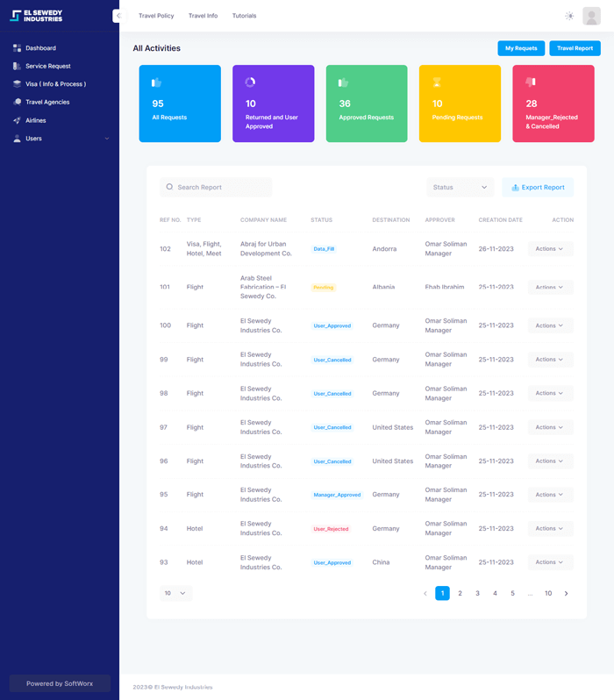614x700 pixels.
Task: Click the Dashboard icon in sidebar
Action: pos(18,48)
